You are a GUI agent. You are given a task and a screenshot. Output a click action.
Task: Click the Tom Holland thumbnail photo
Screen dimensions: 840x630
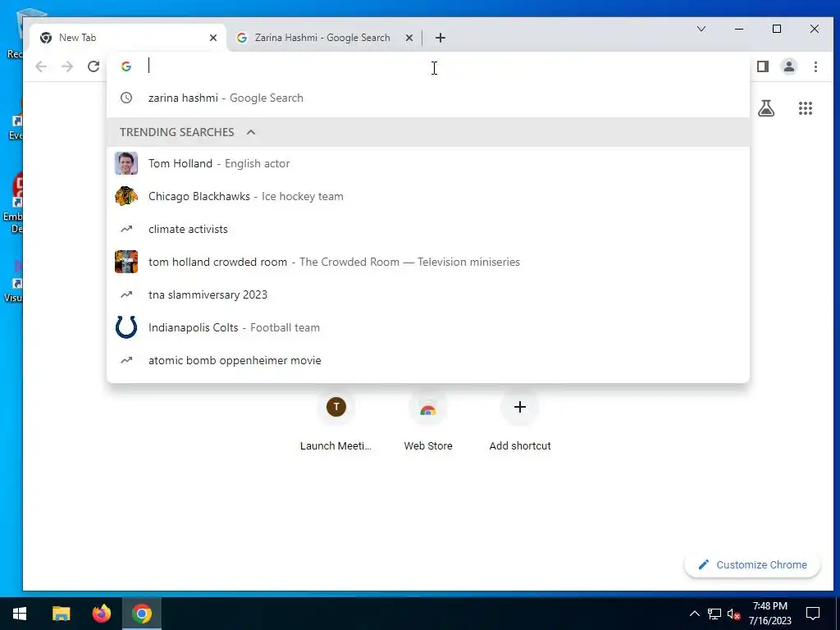click(x=126, y=163)
